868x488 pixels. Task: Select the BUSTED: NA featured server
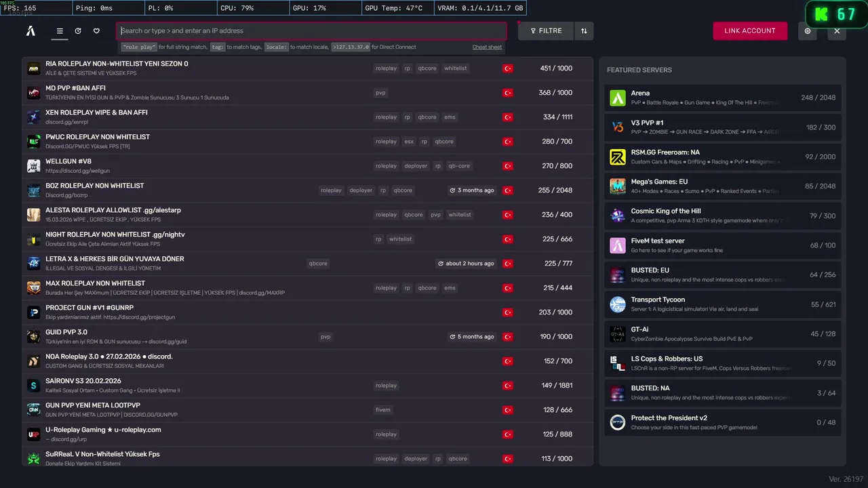[x=723, y=392]
